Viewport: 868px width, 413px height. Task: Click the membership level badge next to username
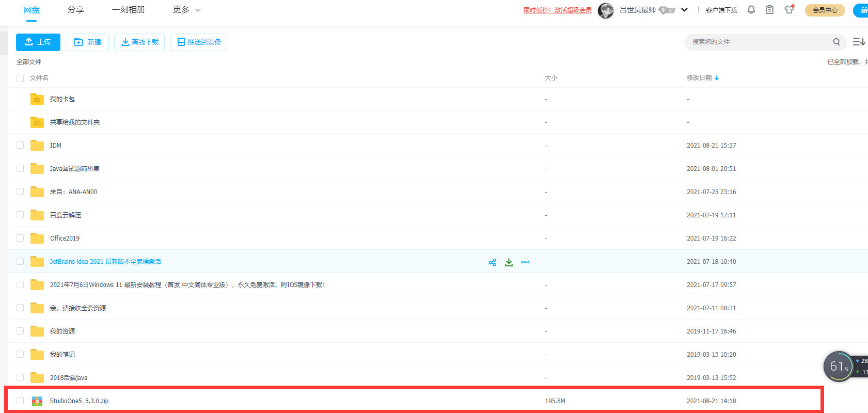(x=667, y=10)
